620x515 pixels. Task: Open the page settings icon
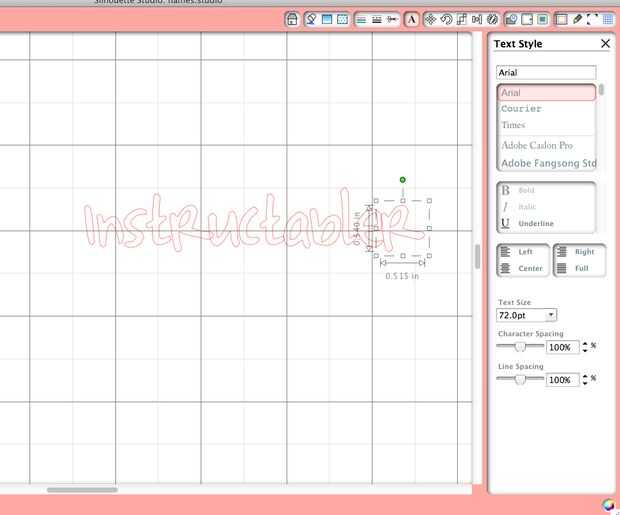pyautogui.click(x=561, y=19)
